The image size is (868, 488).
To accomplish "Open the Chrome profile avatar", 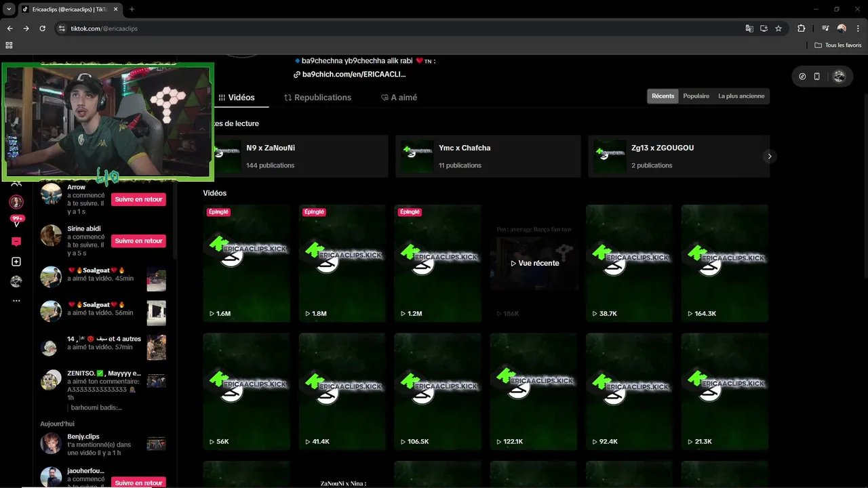I will coord(842,28).
